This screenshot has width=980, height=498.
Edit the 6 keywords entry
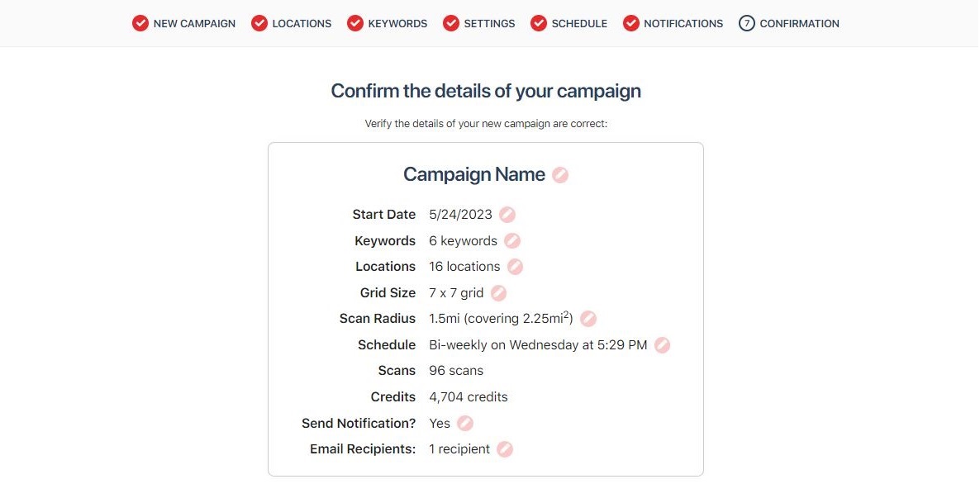coord(512,241)
